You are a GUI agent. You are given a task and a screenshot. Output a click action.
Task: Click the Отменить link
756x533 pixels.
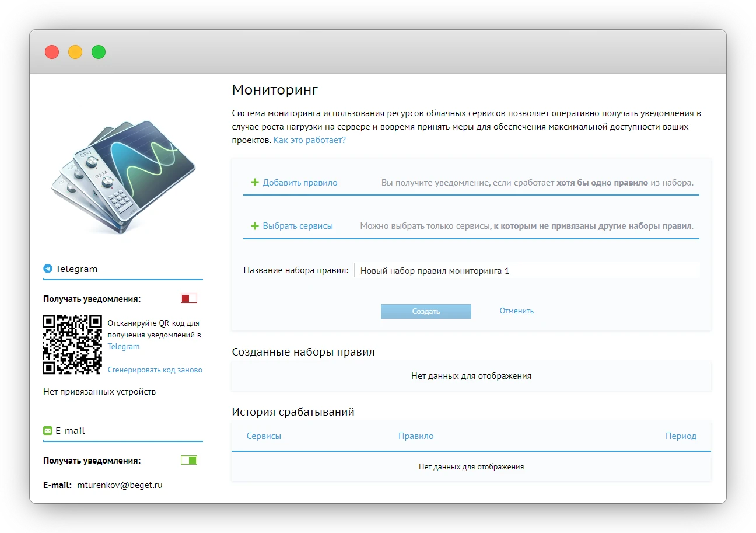[x=516, y=311]
